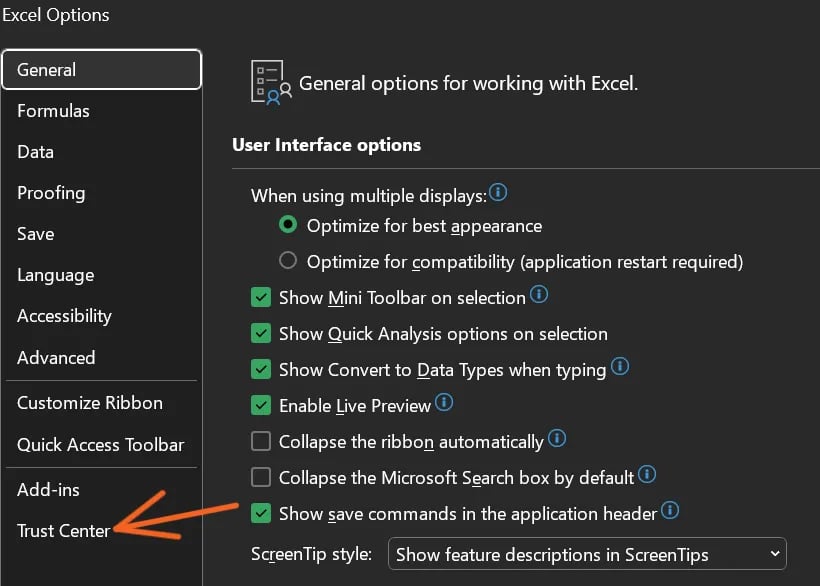Click info icon next to Mini Toolbar option

539,294
